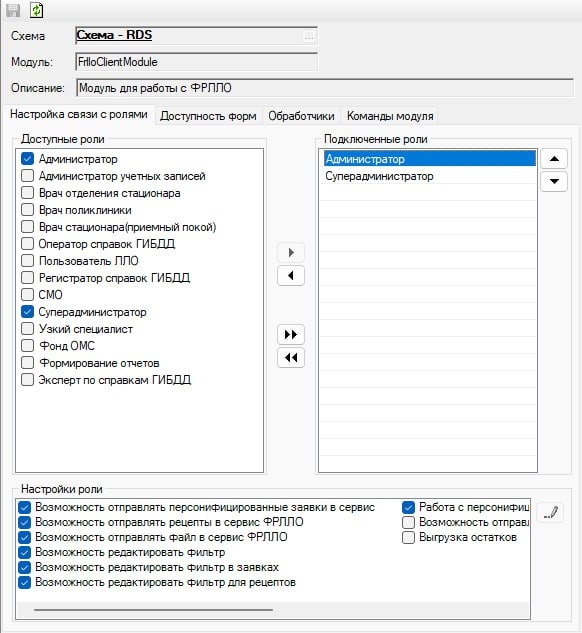Click the edit pencil button for role settings

pos(551,513)
